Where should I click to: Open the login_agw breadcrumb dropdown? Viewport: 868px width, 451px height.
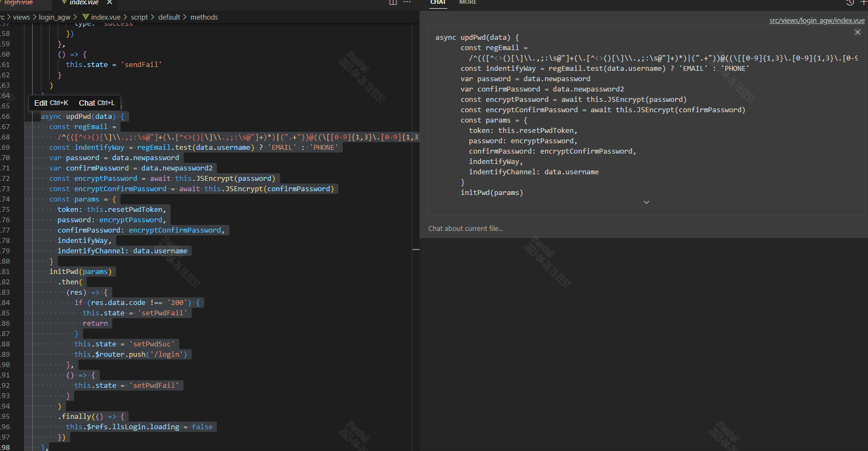pyautogui.click(x=54, y=17)
